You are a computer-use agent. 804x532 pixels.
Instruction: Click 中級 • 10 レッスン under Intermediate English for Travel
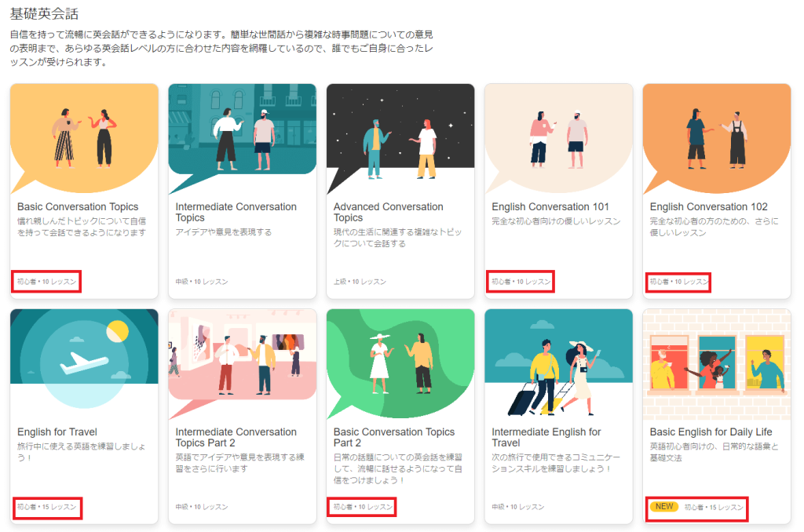(x=518, y=508)
